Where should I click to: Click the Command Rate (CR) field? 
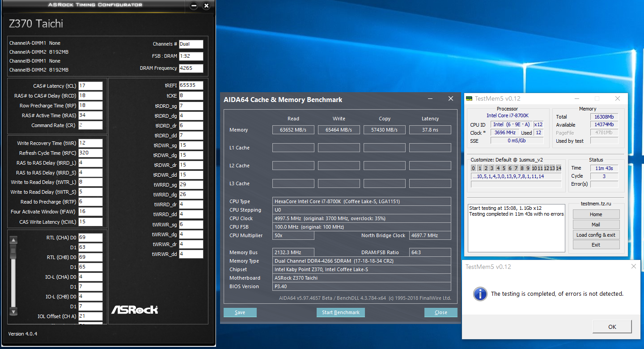tap(90, 125)
